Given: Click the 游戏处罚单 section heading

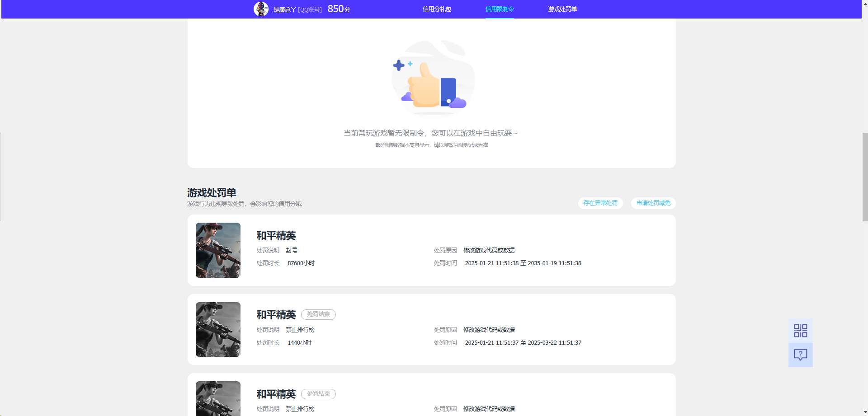Looking at the screenshot, I should pyautogui.click(x=212, y=193).
